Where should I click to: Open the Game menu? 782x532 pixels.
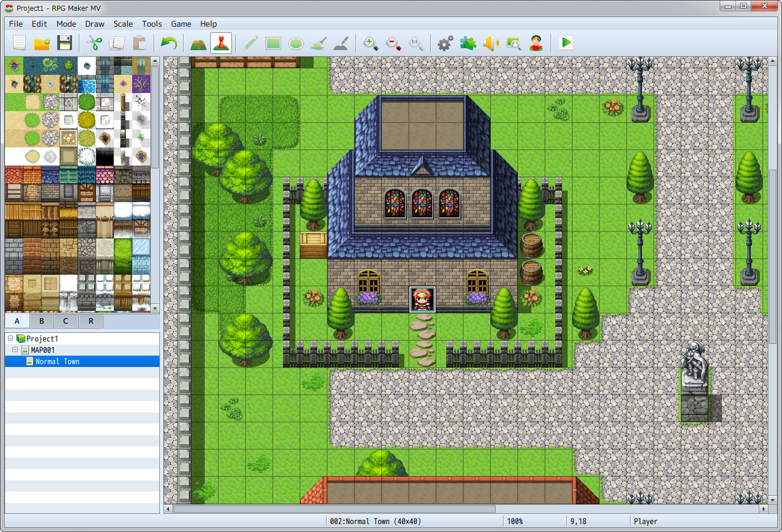coord(181,24)
